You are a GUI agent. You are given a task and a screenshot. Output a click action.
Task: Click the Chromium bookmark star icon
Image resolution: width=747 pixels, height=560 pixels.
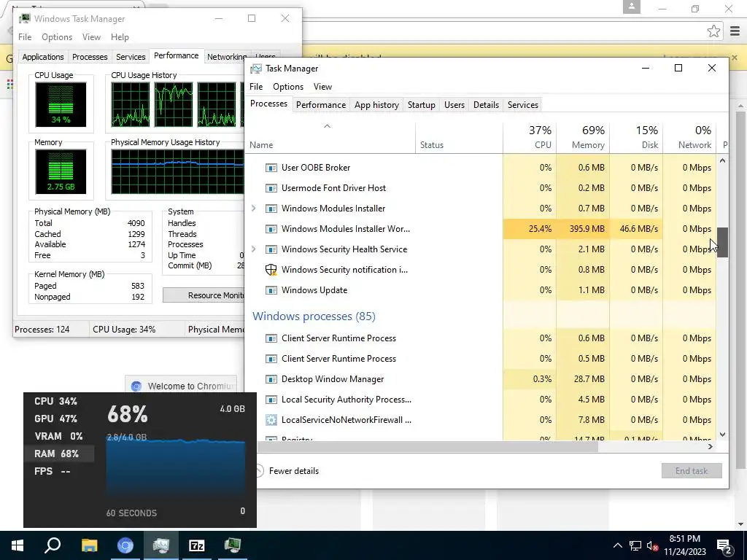coord(713,31)
